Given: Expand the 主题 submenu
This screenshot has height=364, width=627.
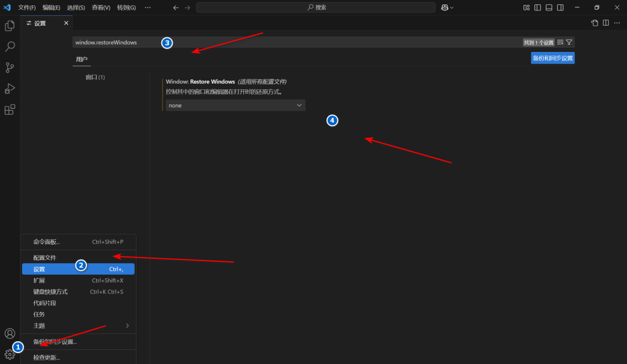Looking at the screenshot, I should point(78,325).
